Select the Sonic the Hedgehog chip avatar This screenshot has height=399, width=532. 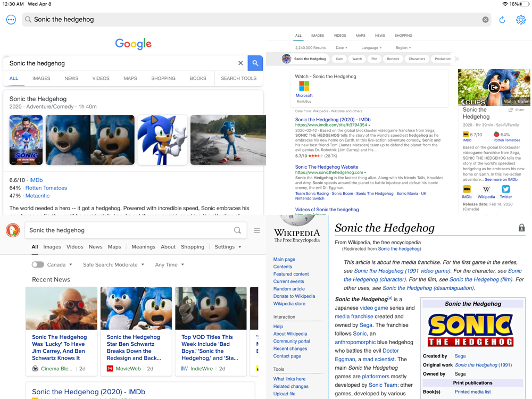[x=286, y=59]
